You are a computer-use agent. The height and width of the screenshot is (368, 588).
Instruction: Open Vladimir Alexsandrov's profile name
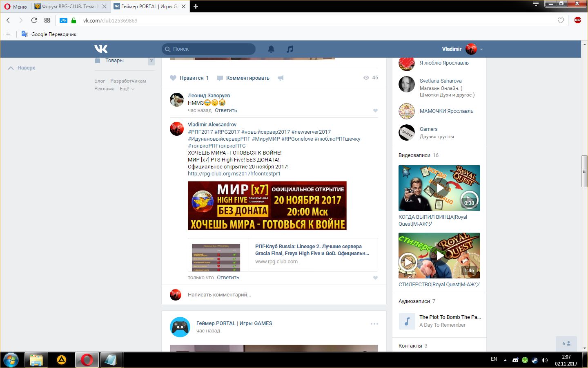click(x=212, y=125)
